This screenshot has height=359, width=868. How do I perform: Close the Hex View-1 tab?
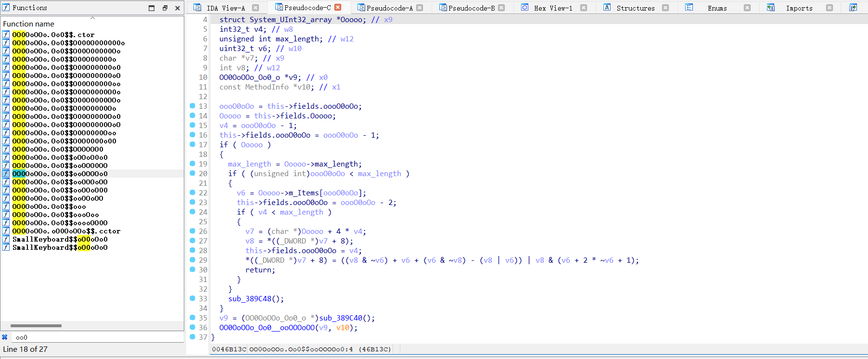pos(584,8)
